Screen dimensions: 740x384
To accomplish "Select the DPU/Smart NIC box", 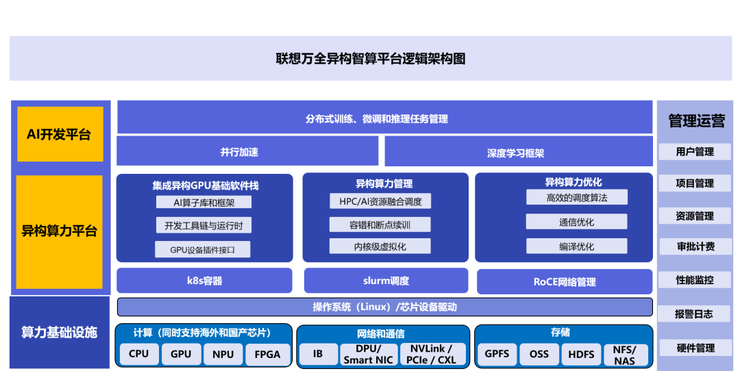I will pyautogui.click(x=368, y=354).
